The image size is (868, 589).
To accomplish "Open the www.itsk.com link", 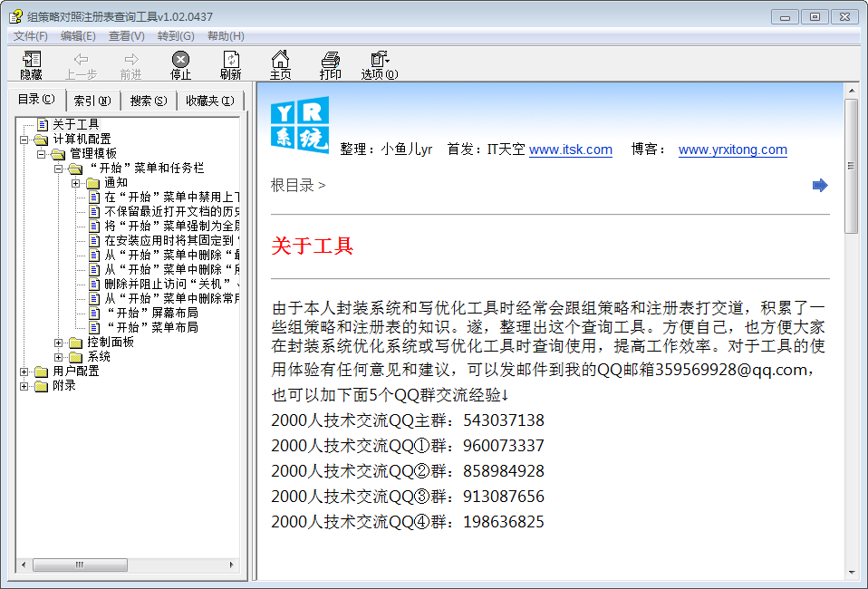I will (571, 150).
